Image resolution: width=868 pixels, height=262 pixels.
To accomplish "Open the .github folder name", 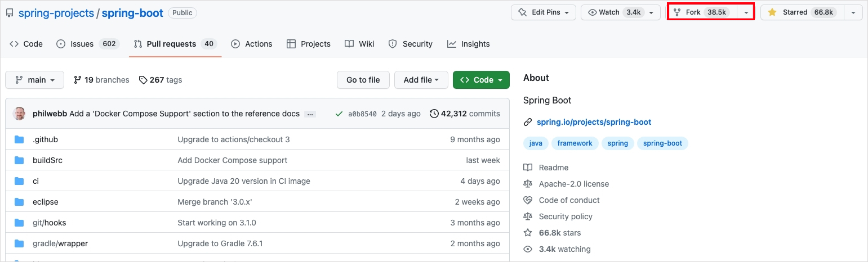I will click(x=45, y=139).
